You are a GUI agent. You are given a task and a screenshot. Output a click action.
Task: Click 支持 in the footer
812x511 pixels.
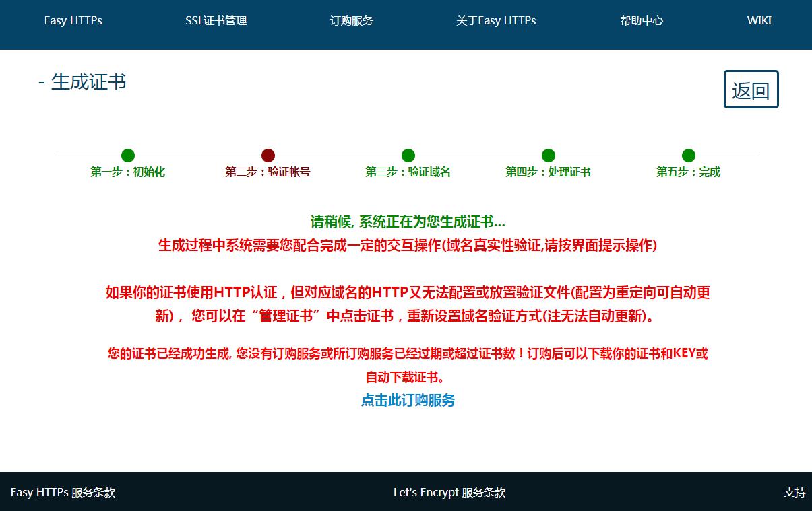[794, 492]
